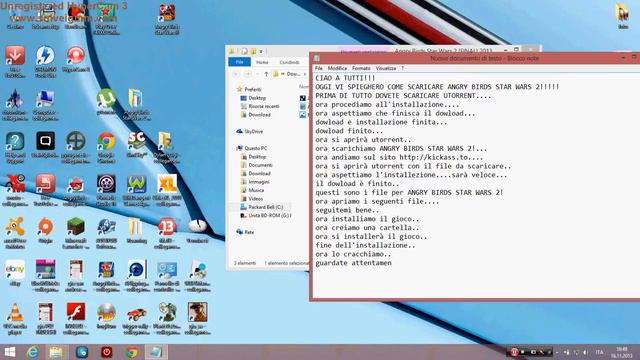Viewport: 640px width, 360px height.
Task: Switch to Notepad taskbar button
Action: [x=156, y=352]
